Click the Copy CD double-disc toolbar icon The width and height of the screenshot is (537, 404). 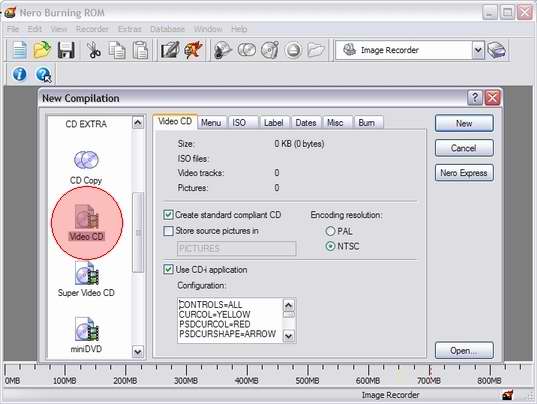point(247,50)
